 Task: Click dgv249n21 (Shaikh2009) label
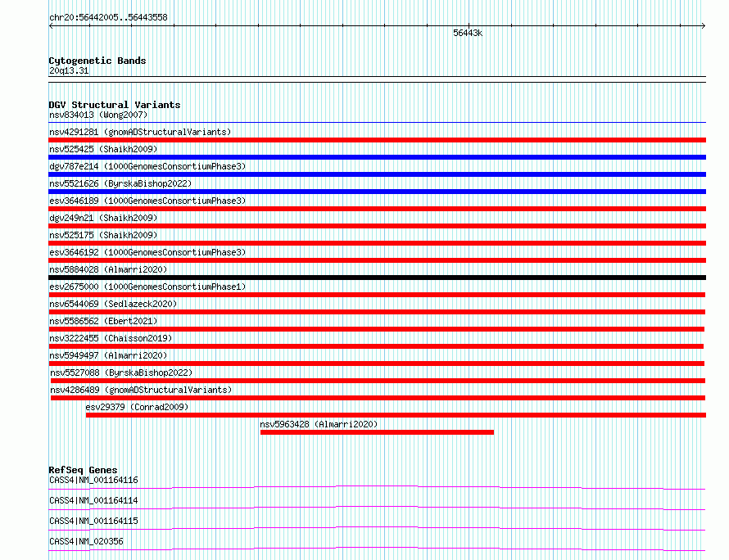[x=103, y=218]
